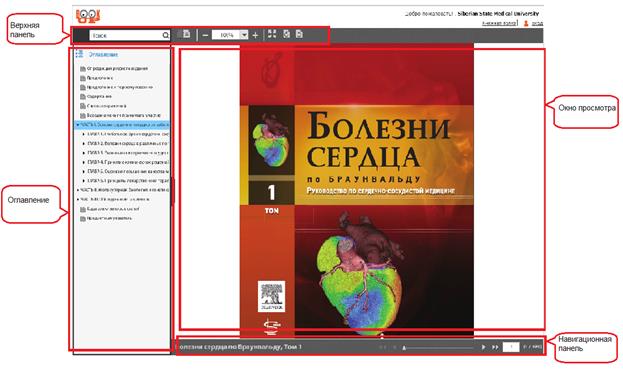Open the Оглавление heading link
The width and height of the screenshot is (623, 372).
click(x=103, y=54)
